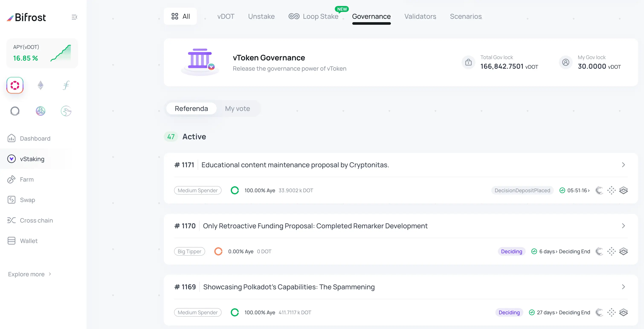The height and width of the screenshot is (329, 644).
Task: Open layered stack icon on #1169
Action: 624,313
